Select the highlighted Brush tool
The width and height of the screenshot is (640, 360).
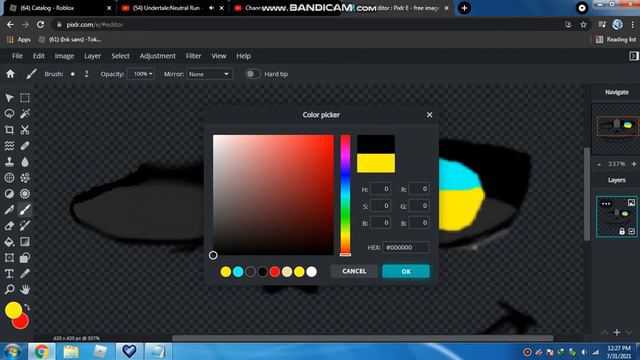click(25, 210)
